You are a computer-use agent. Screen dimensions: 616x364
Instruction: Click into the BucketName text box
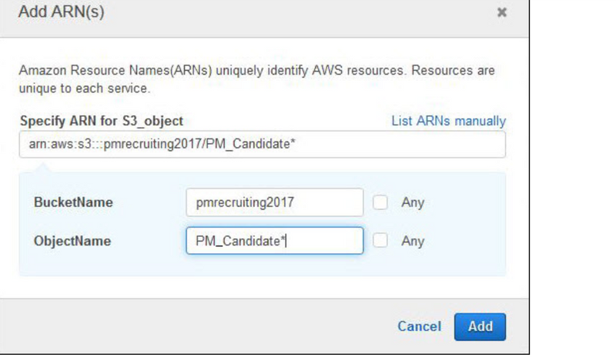click(274, 202)
